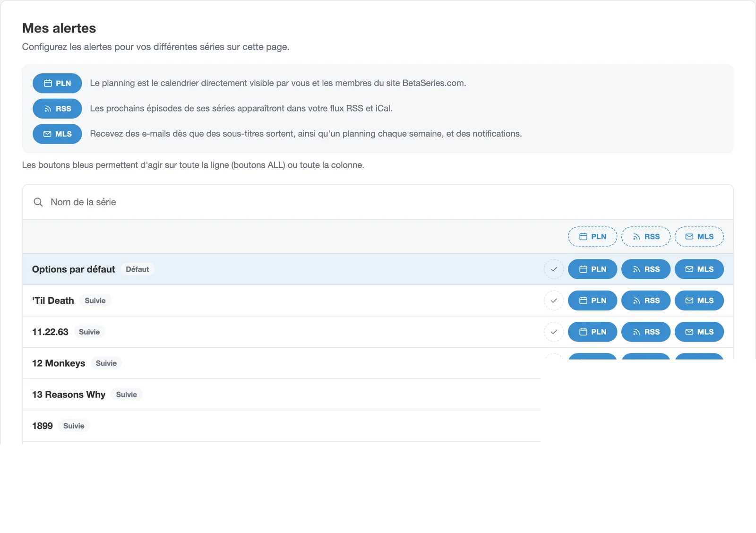Screen dimensions: 756x533
Task: Toggle the RSS column header button
Action: pos(646,237)
